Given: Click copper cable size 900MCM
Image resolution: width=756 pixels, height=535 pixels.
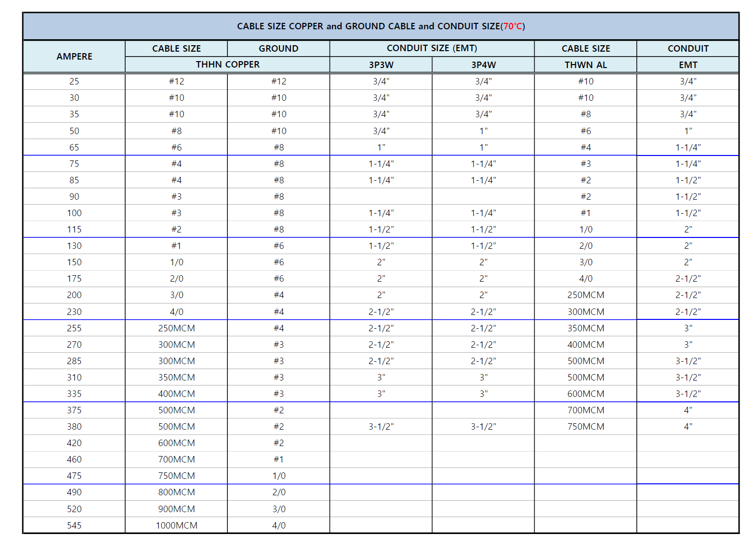Looking at the screenshot, I should [x=177, y=509].
